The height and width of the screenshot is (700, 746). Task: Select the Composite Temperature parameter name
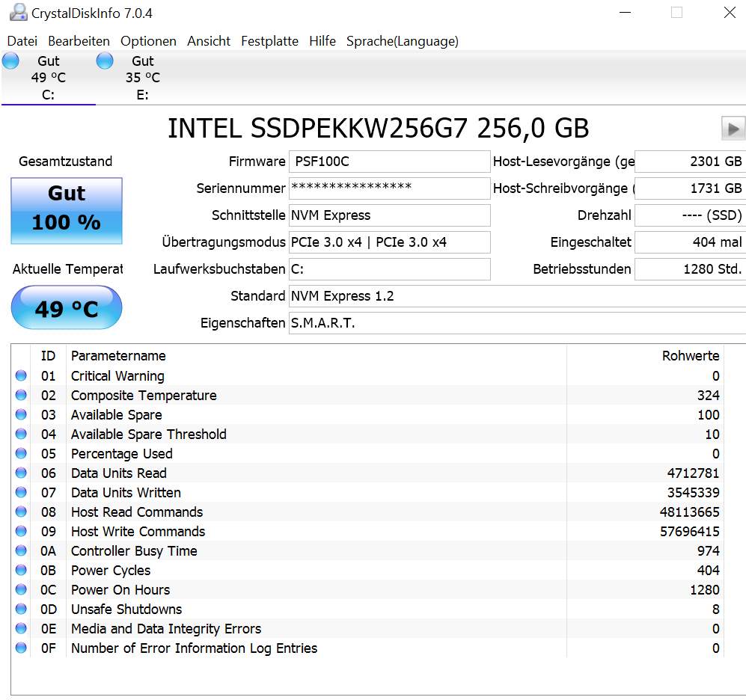(144, 396)
